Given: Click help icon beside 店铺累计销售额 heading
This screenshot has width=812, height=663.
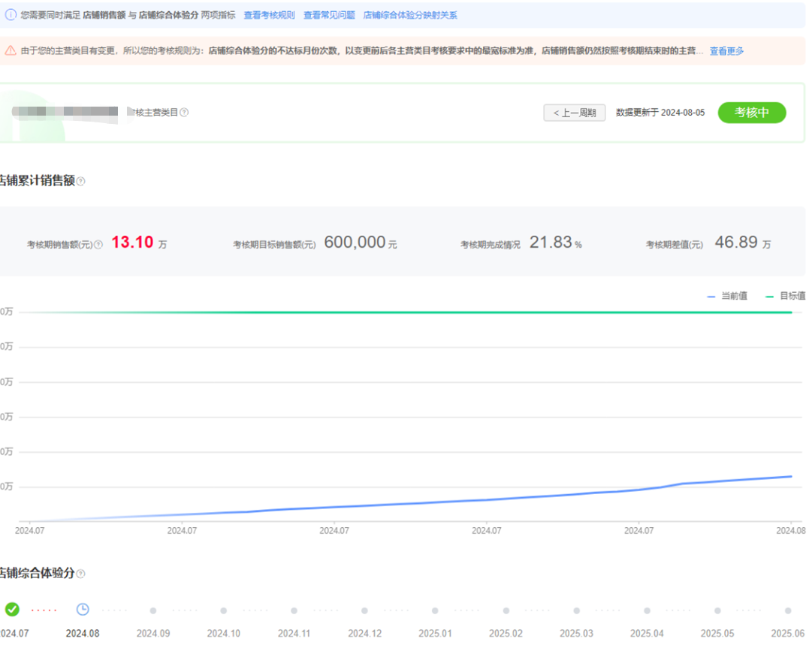Looking at the screenshot, I should 81,181.
